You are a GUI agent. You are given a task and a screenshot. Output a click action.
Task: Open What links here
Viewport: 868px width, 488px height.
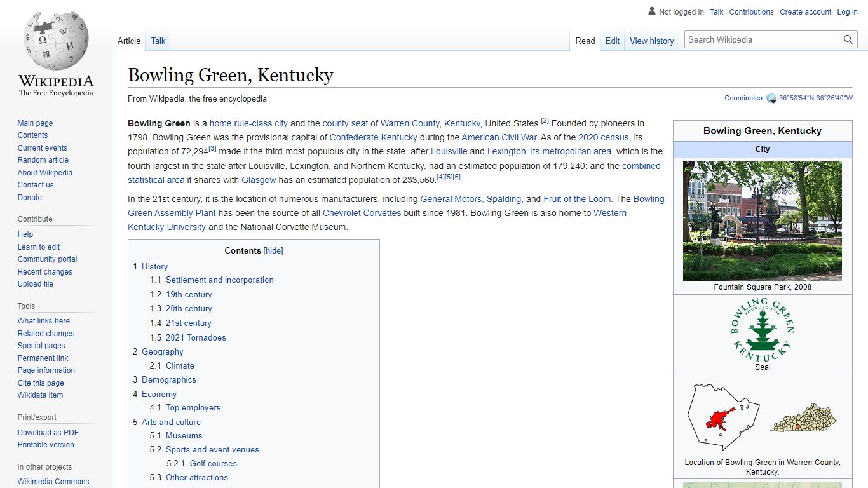pyautogui.click(x=44, y=321)
